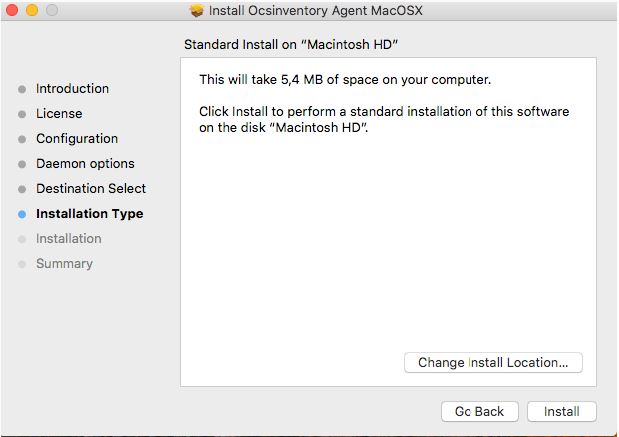Click the grayed Installation step
The image size is (619, 437).
(x=68, y=239)
